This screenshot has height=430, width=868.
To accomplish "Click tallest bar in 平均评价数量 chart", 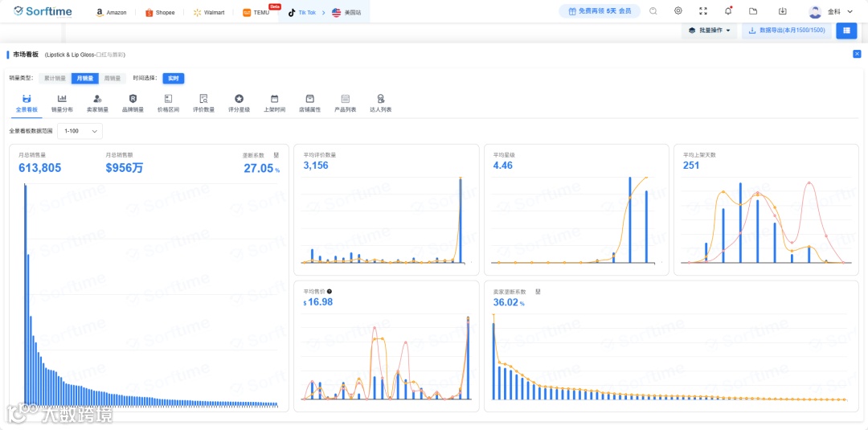I will click(461, 220).
